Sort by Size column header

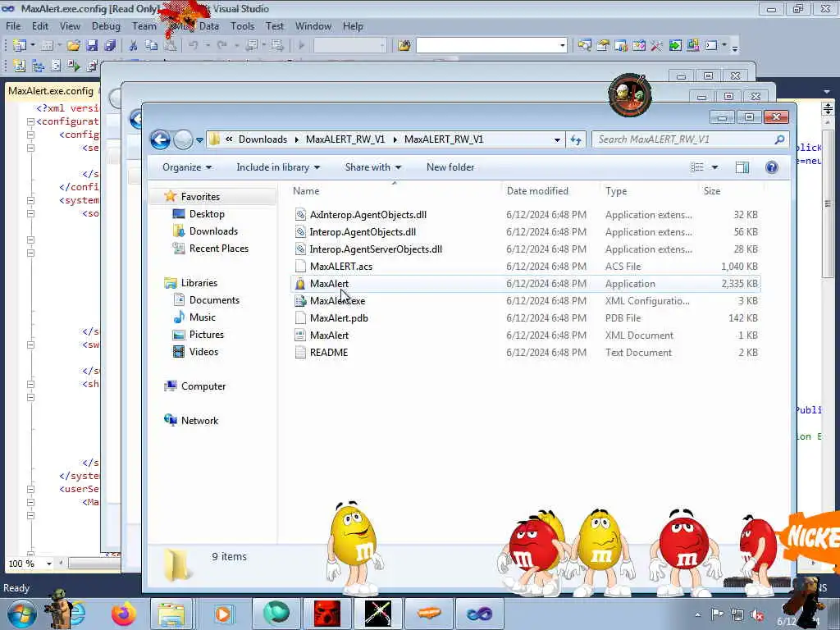click(x=711, y=190)
